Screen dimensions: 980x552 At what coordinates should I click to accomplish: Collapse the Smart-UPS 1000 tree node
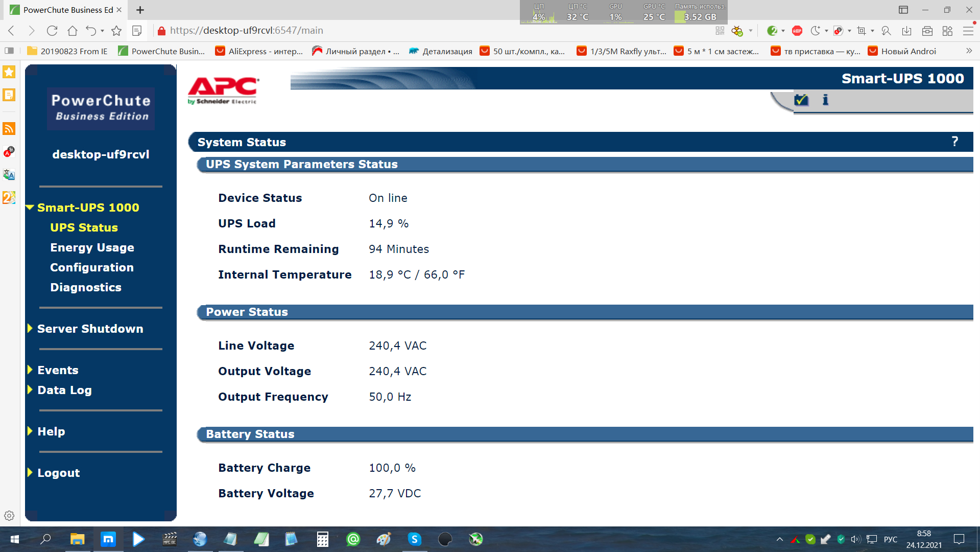tap(30, 208)
